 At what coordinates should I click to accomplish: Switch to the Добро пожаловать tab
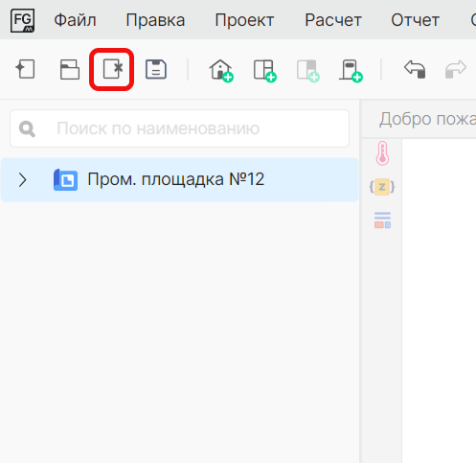tap(427, 119)
